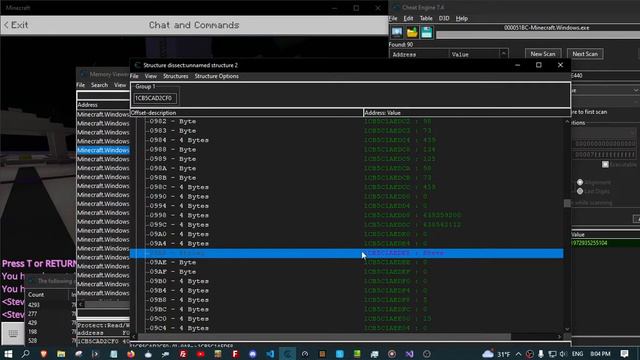This screenshot has width=640, height=360.
Task: Open File menu in Structure dissect window
Action: click(134, 76)
